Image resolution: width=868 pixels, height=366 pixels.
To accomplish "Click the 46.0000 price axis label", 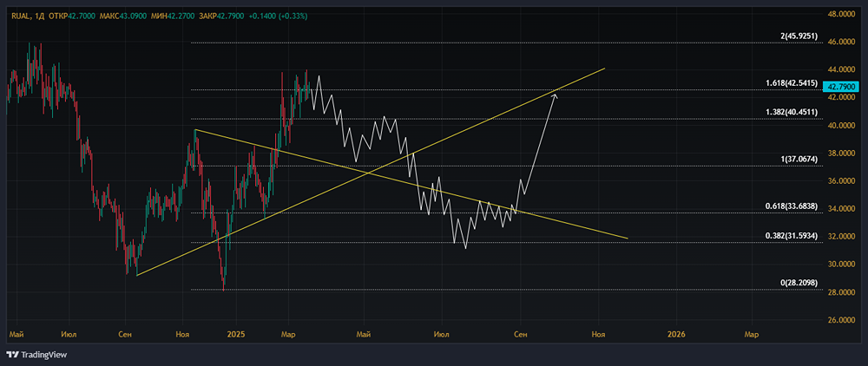I will 840,42.
